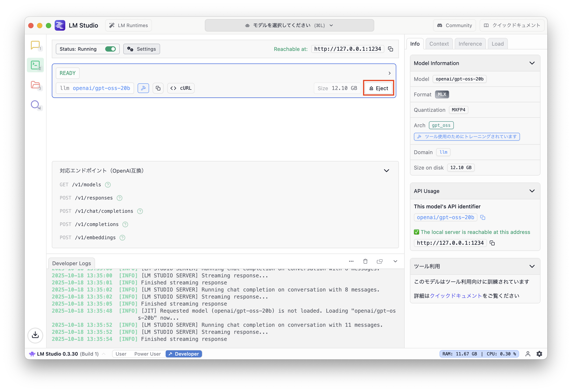This screenshot has width=572, height=392.
Task: Open the My Models folder icon
Action: tap(35, 85)
